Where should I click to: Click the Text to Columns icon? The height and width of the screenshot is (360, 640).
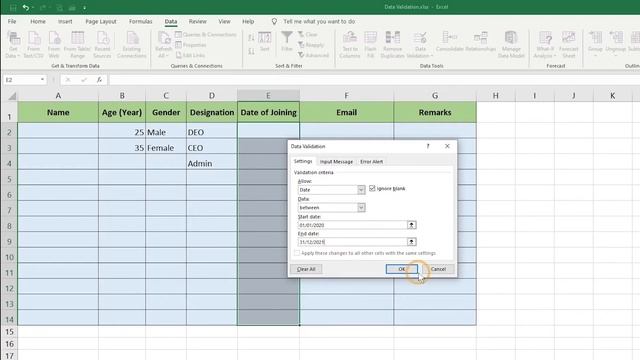[350, 44]
